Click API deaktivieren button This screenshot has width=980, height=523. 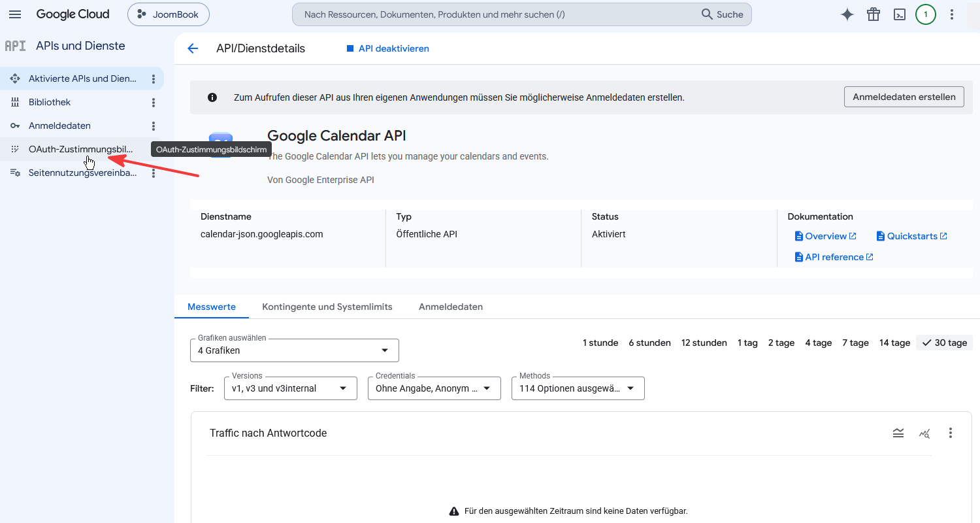click(x=387, y=48)
